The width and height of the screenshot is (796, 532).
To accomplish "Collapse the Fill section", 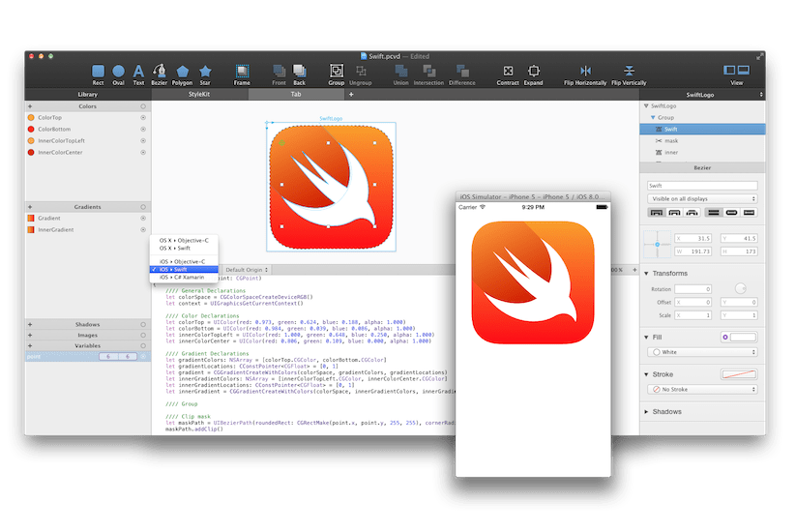I will [x=646, y=337].
